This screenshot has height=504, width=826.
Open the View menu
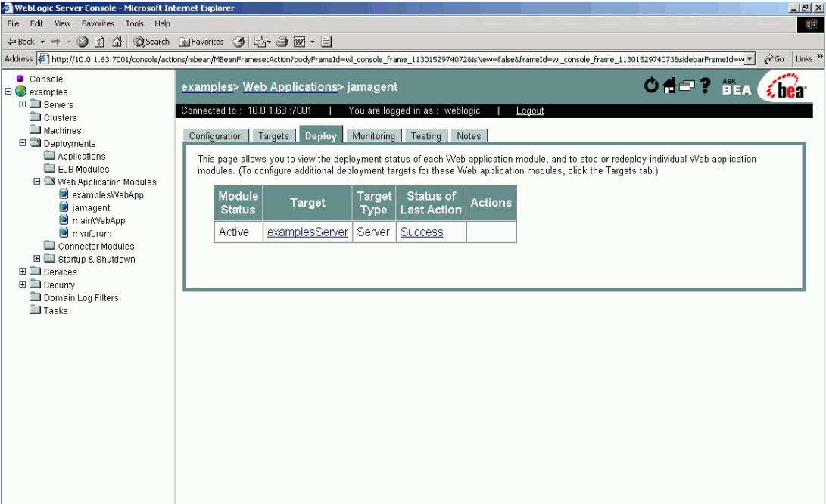pyautogui.click(x=62, y=23)
